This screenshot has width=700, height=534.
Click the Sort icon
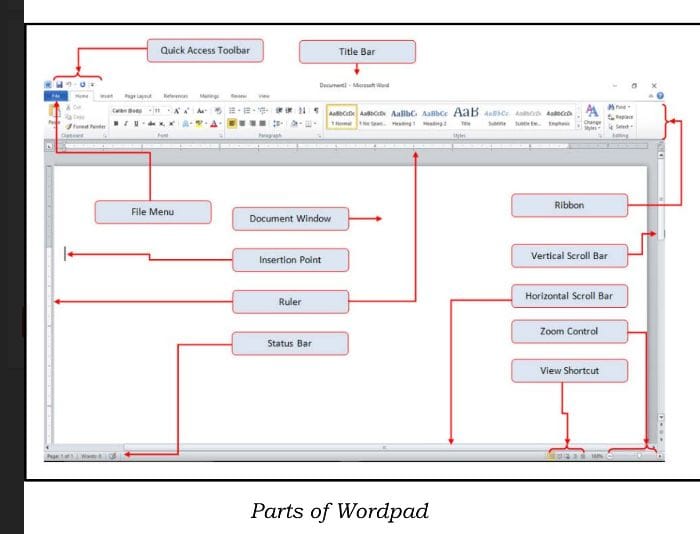click(302, 111)
